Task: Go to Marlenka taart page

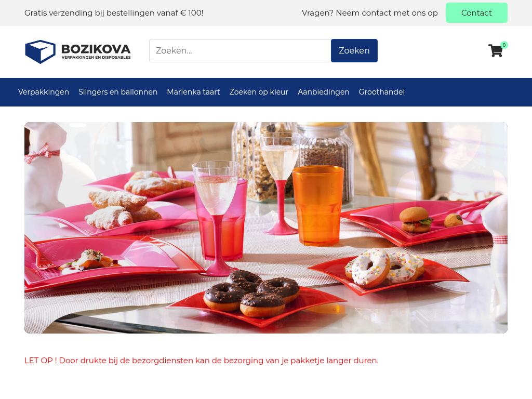Action: (193, 92)
